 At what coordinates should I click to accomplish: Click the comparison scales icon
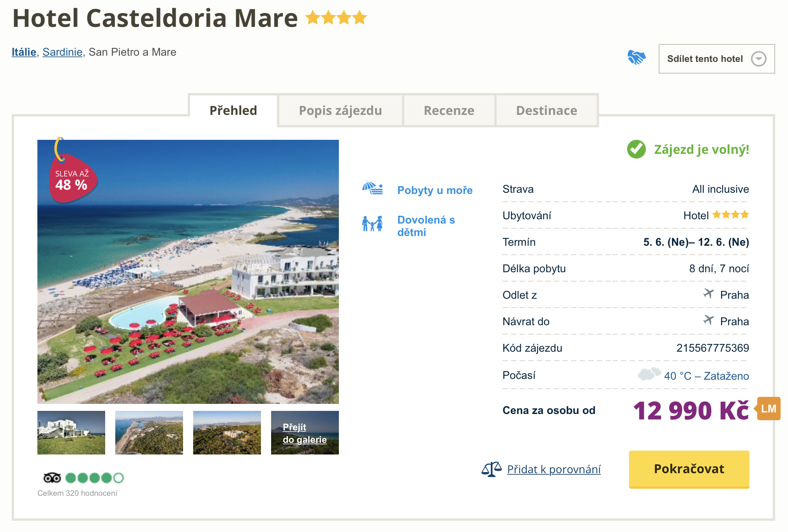[491, 469]
